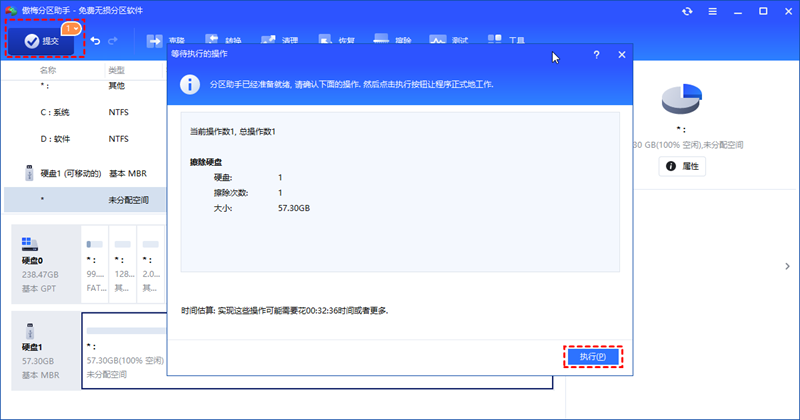Click the 时间估算 estimate text in dialog
The height and width of the screenshot is (420, 800).
(285, 310)
